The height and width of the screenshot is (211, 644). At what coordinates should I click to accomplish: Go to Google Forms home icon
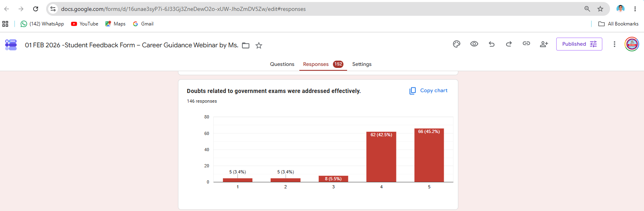pyautogui.click(x=11, y=44)
